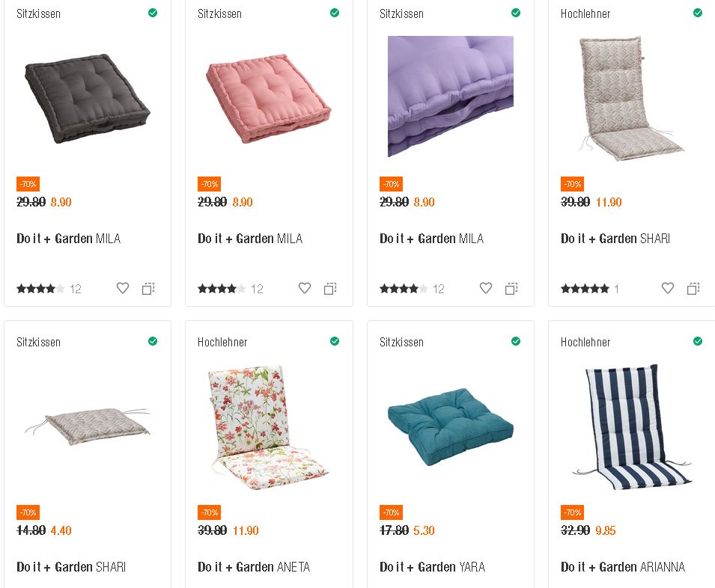Click compare icon on grey MILA cushion
The width and height of the screenshot is (715, 588).
click(x=148, y=288)
